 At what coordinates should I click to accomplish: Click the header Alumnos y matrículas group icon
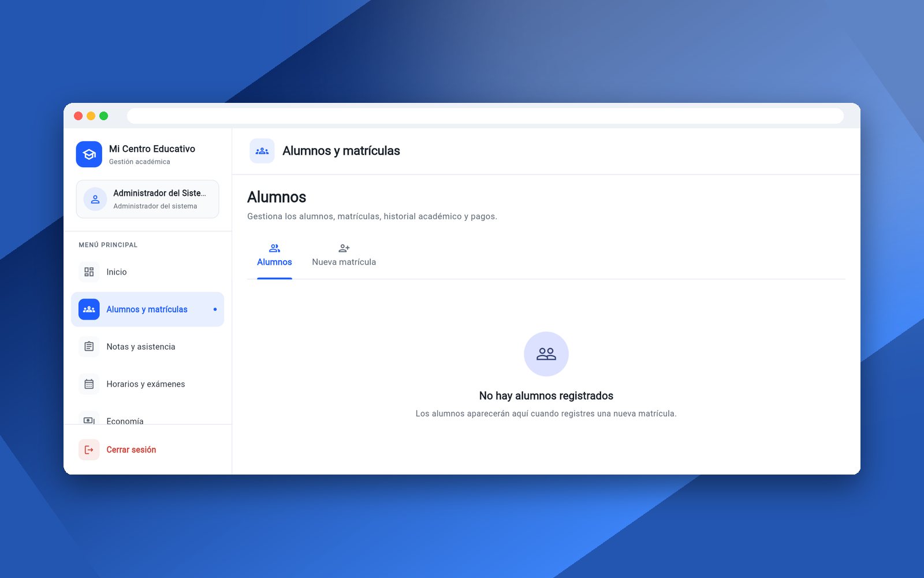[262, 151]
